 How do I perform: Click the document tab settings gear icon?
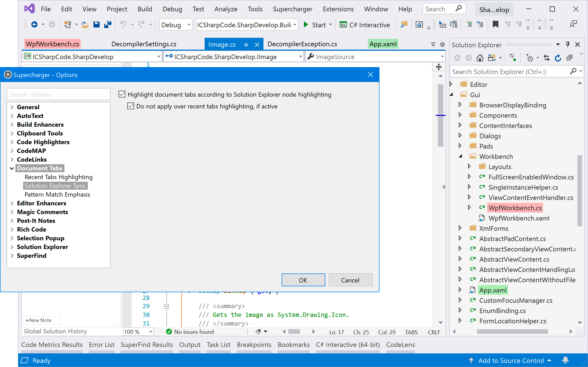pyautogui.click(x=442, y=44)
